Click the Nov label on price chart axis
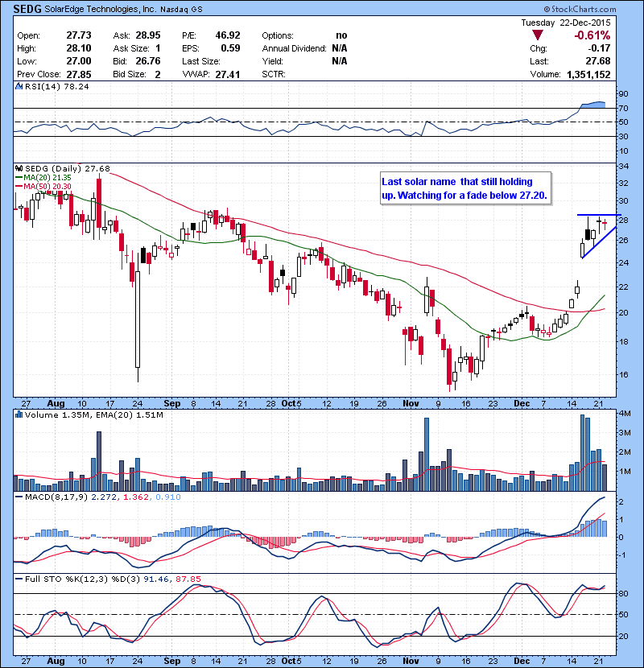Viewport: 644px width, 668px height. pyautogui.click(x=411, y=403)
